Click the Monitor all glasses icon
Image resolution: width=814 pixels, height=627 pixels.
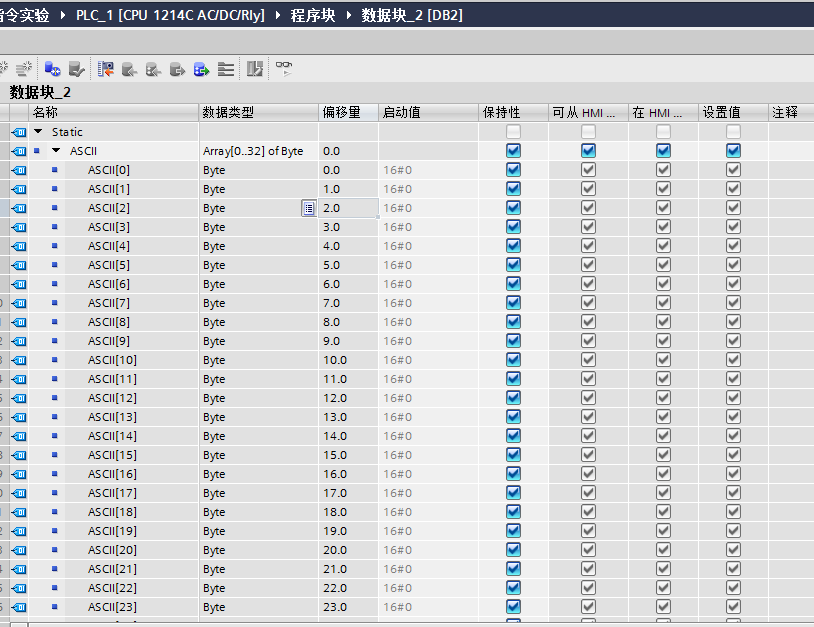tap(284, 69)
